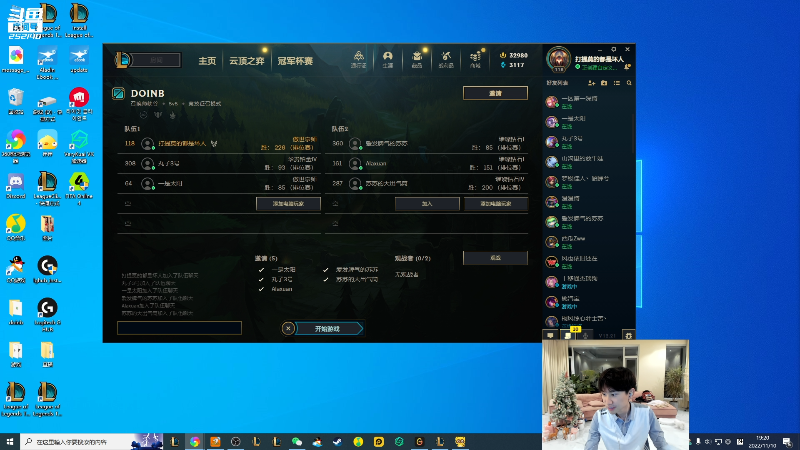Click the DOINB lobby title text

pyautogui.click(x=147, y=93)
